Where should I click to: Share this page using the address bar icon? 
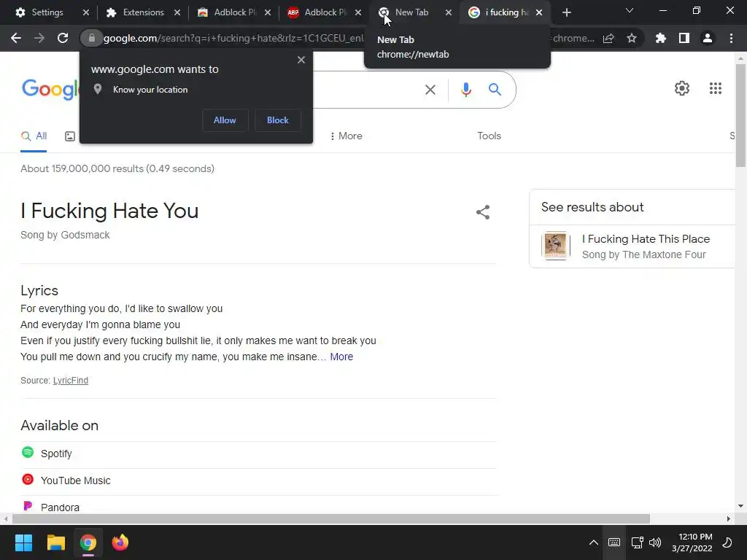click(608, 38)
